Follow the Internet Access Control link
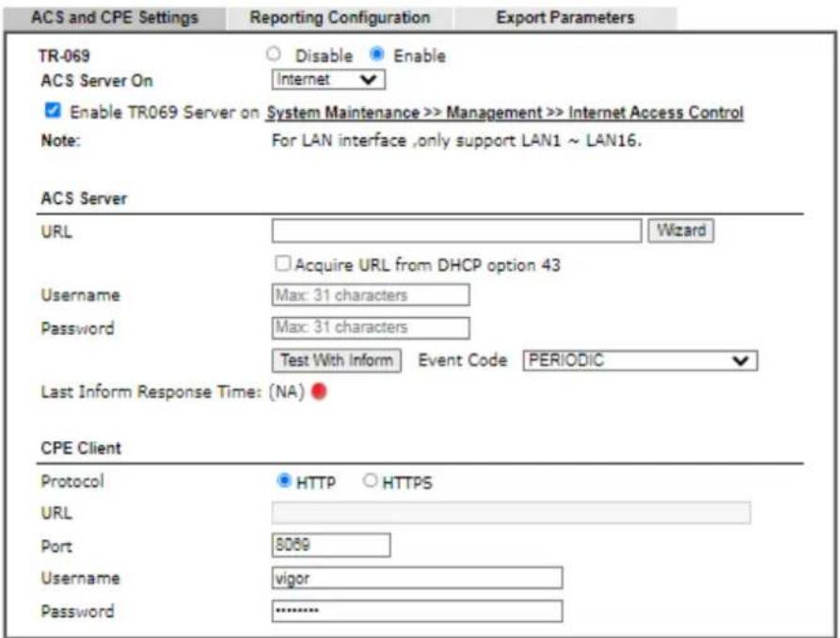 click(x=504, y=113)
